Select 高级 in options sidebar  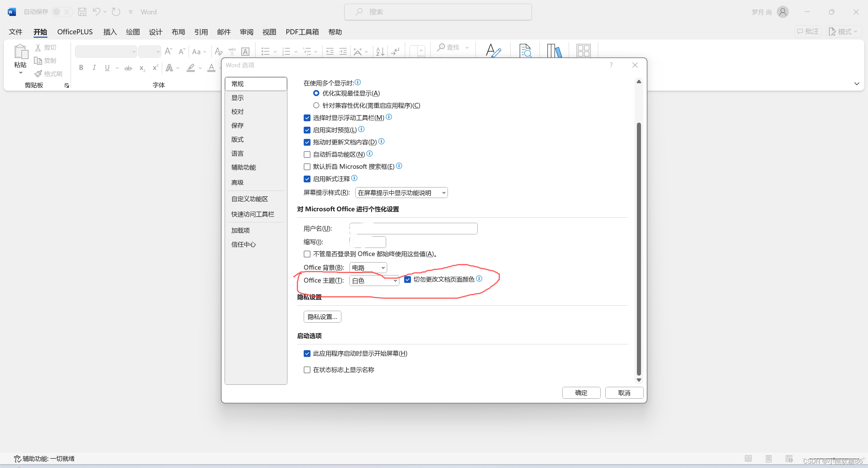[x=238, y=182]
